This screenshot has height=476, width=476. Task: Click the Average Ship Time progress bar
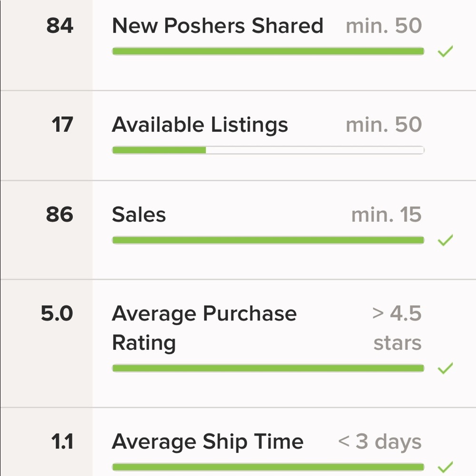coord(268,467)
